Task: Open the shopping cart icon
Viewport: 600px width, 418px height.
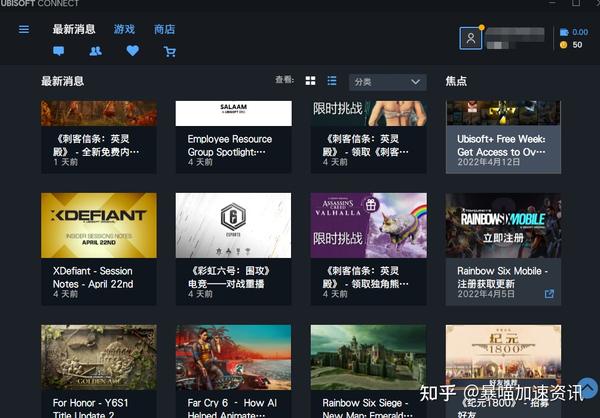Action: 170,52
